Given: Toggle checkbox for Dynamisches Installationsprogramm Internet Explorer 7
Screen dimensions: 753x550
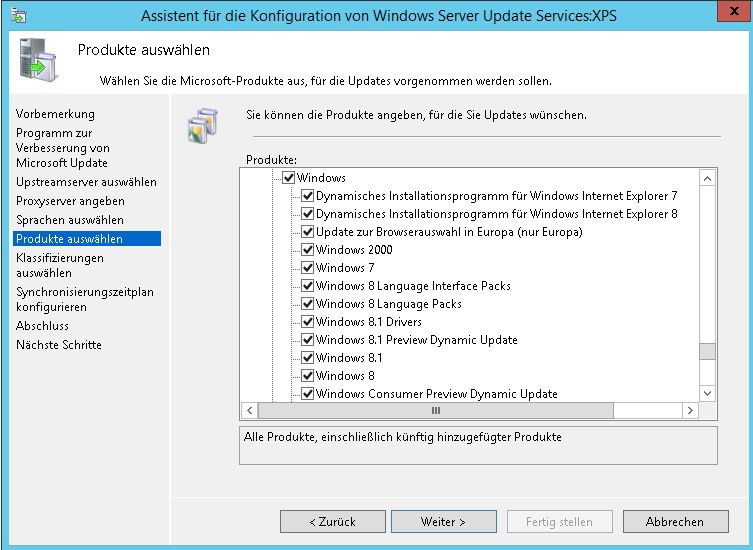Looking at the screenshot, I should click(x=307, y=196).
